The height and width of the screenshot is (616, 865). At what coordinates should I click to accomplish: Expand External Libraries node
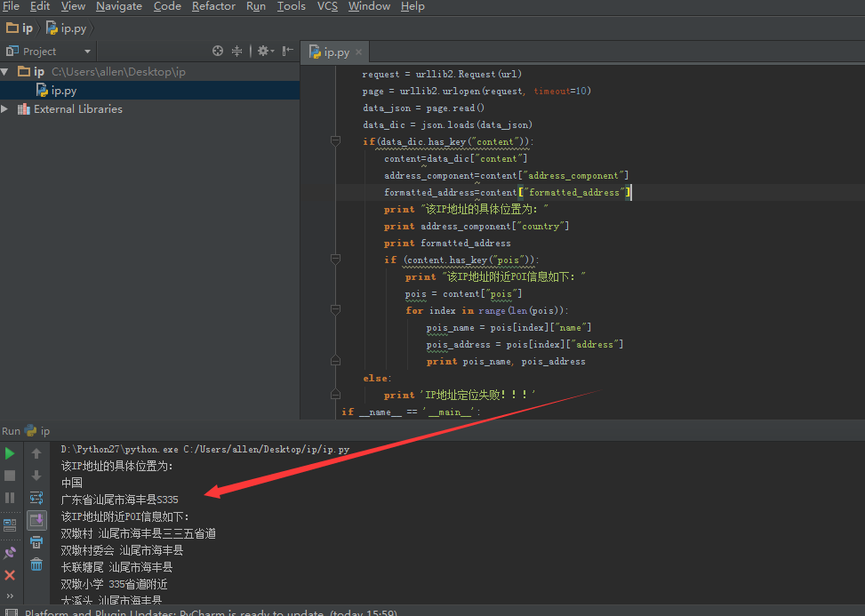pyautogui.click(x=6, y=109)
